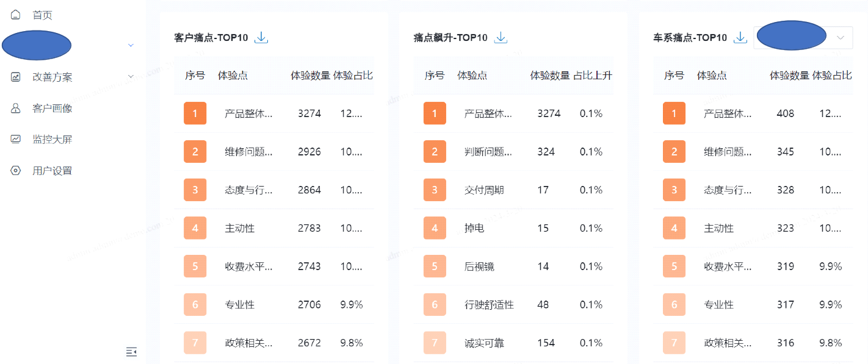Collapse the sidebar with the fold icon
The width and height of the screenshot is (868, 364).
(x=131, y=351)
